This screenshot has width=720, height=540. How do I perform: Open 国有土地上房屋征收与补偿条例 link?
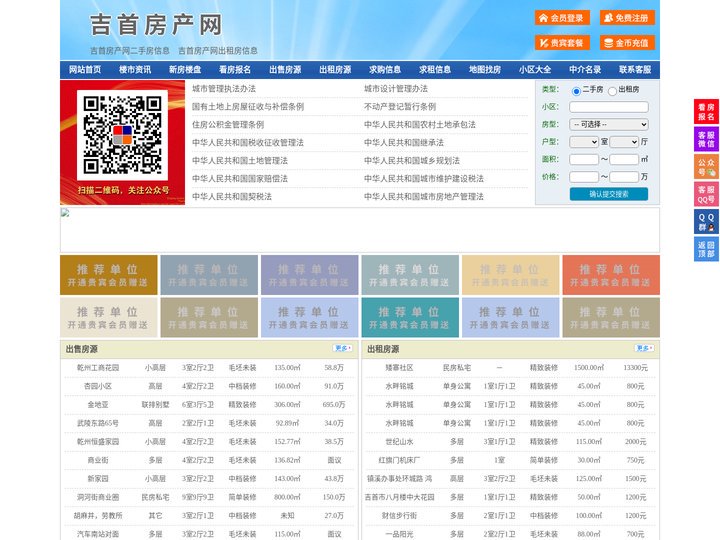tap(248, 107)
